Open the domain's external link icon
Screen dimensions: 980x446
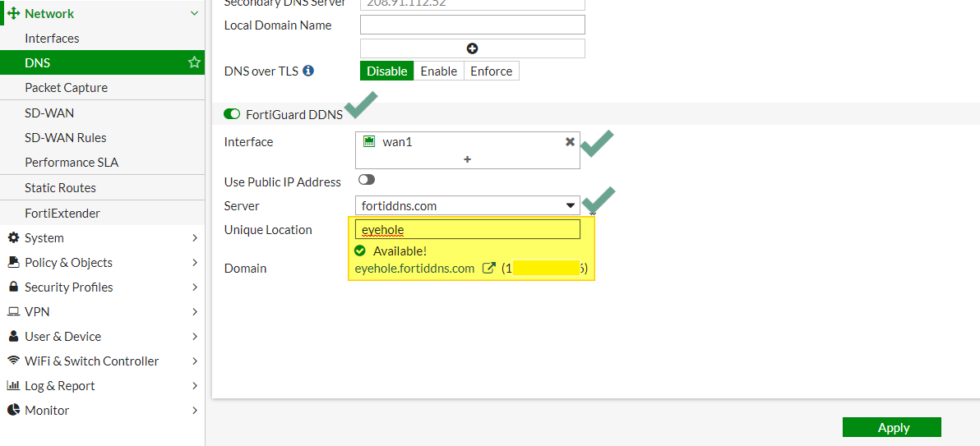[x=489, y=269]
